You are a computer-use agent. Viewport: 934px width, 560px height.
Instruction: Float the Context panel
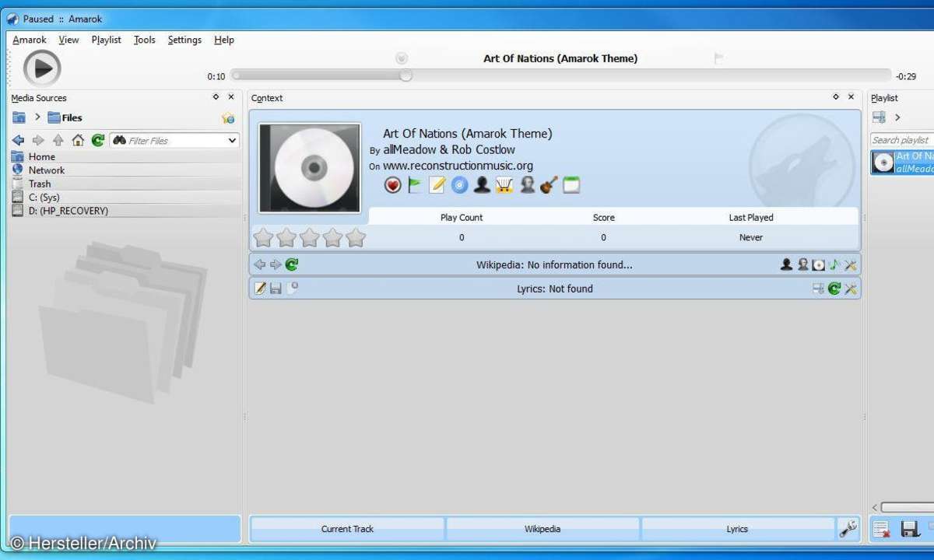click(x=836, y=97)
